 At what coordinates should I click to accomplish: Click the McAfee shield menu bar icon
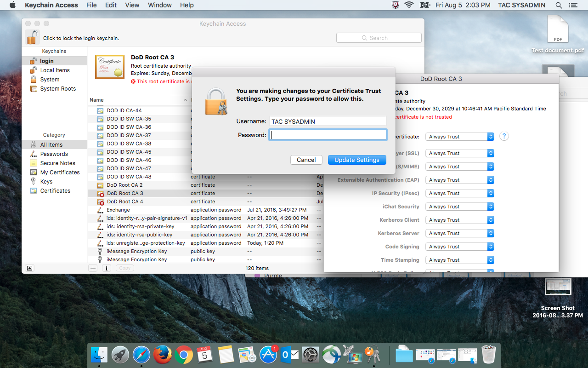pyautogui.click(x=395, y=5)
